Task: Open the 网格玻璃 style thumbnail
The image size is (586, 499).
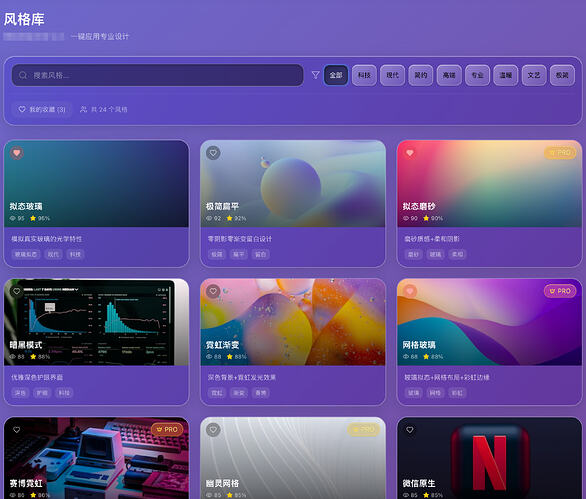Action: pyautogui.click(x=489, y=322)
